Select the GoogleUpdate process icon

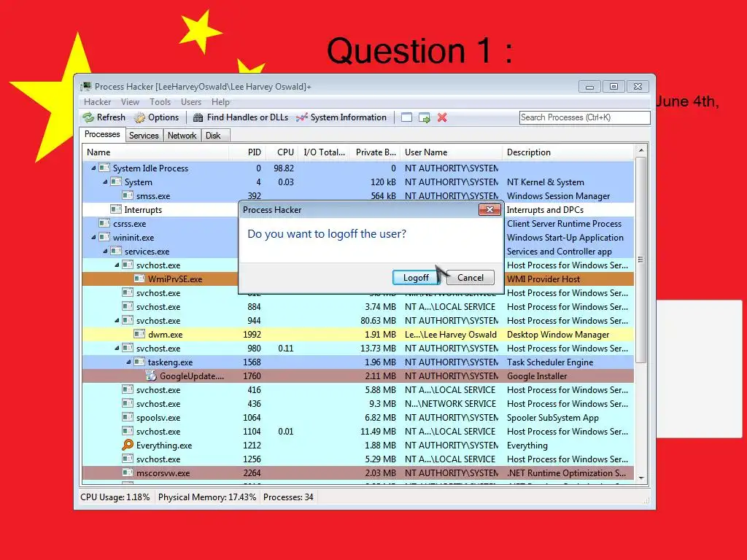click(151, 376)
